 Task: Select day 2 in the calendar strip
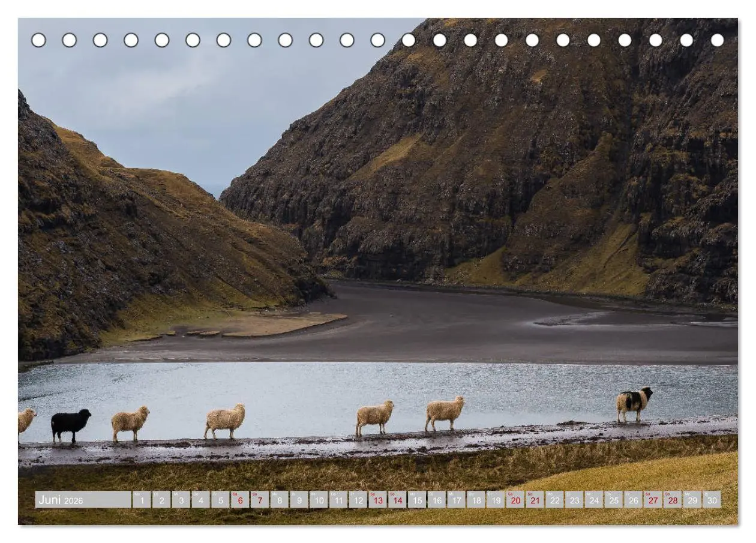pyautogui.click(x=161, y=500)
